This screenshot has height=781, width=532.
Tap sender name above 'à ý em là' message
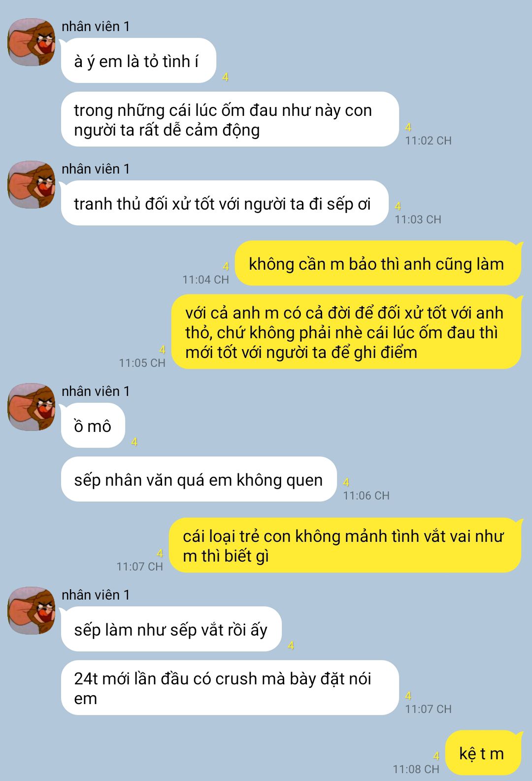tap(96, 26)
